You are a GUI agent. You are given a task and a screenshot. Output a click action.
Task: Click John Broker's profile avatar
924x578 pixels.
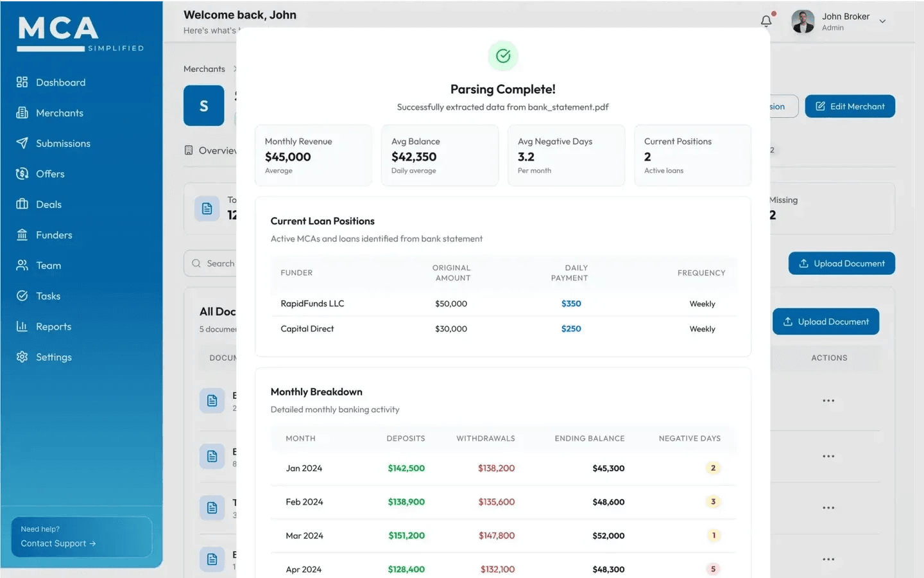tap(803, 21)
